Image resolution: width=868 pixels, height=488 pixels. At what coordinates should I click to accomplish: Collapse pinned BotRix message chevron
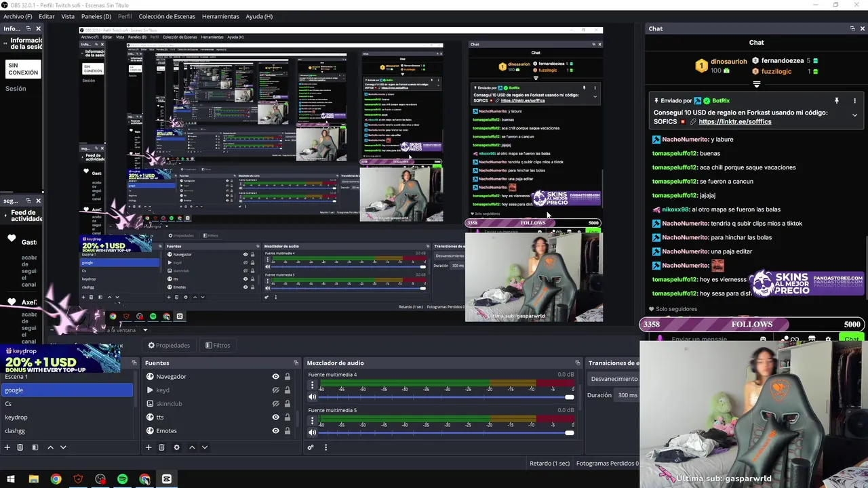click(854, 115)
